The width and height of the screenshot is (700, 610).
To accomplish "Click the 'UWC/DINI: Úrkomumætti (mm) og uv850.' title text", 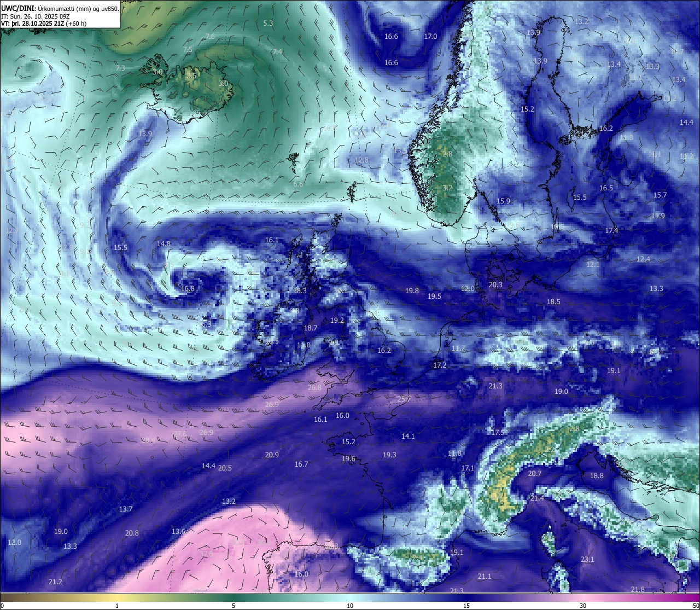I will pyautogui.click(x=60, y=8).
